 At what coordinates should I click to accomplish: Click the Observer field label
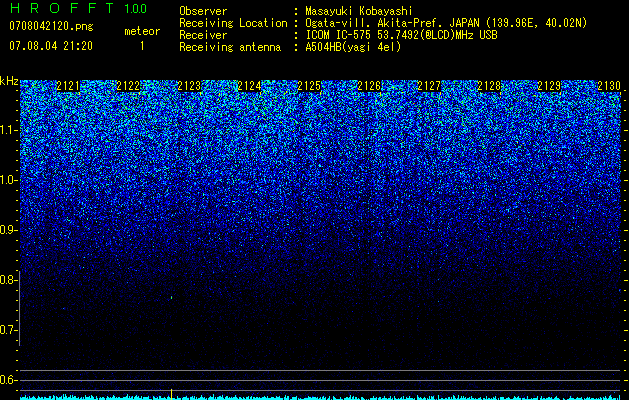203,11
